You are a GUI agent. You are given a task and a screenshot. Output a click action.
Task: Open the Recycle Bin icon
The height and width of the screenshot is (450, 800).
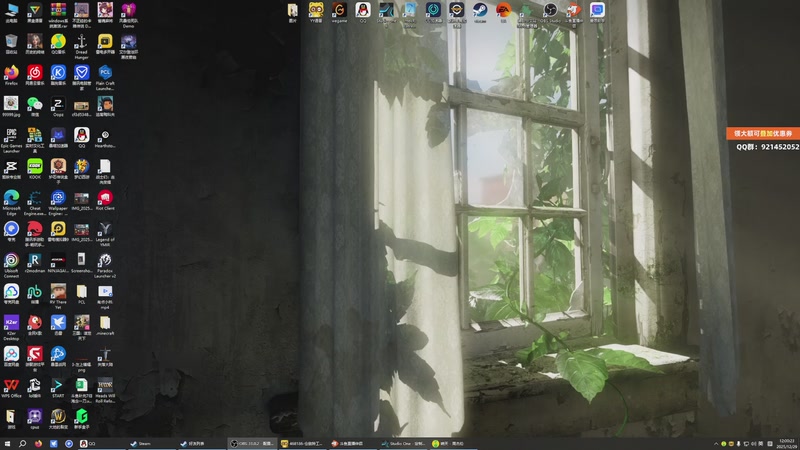coord(11,44)
